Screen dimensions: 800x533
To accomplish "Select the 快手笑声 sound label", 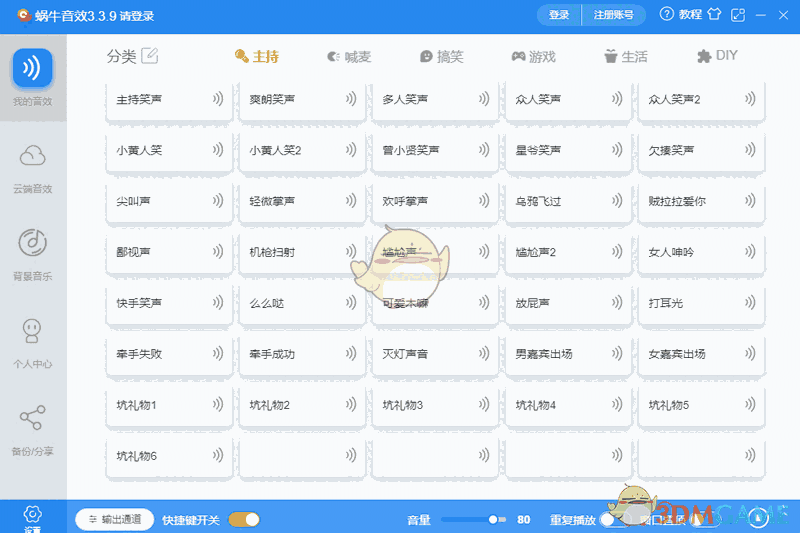I will [139, 303].
